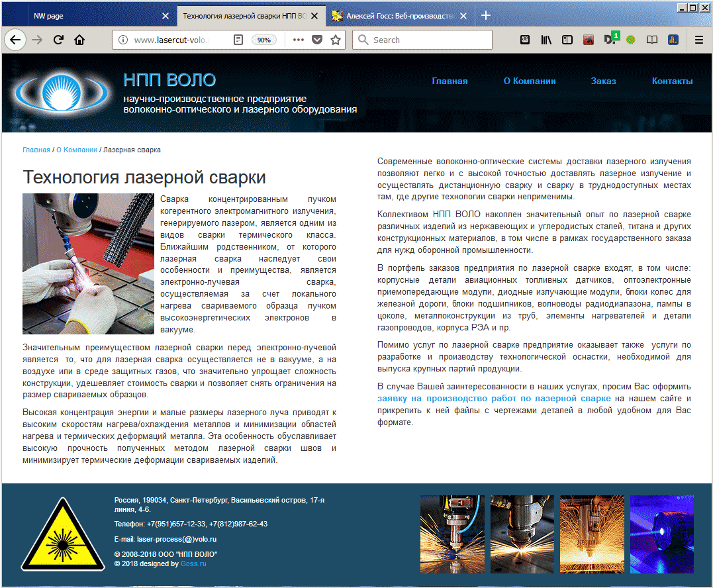
Task: Open the hamburger application menu
Action: point(699,40)
